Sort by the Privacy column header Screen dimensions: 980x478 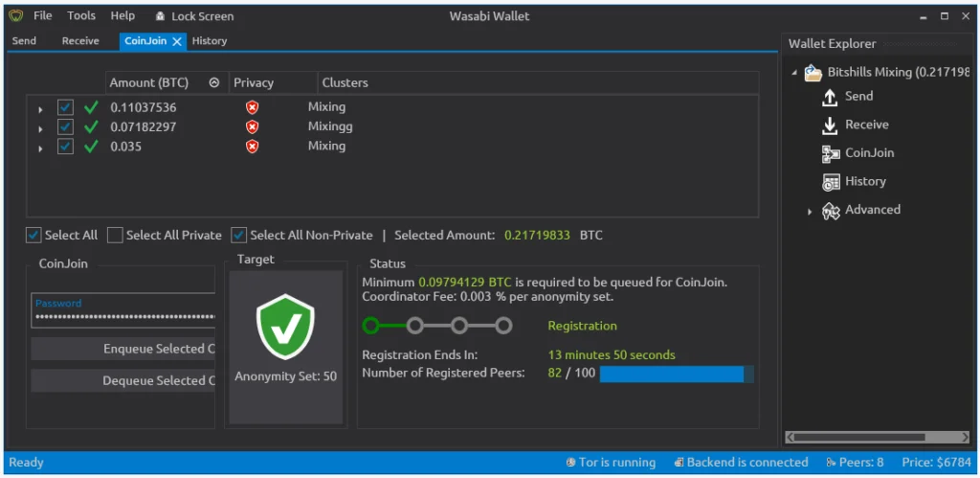273,82
